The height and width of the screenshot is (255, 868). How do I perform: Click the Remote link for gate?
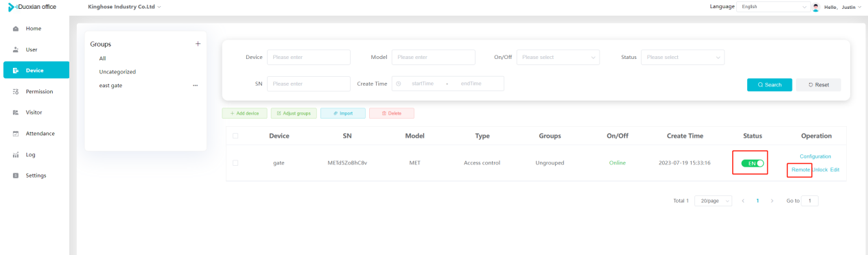click(801, 169)
